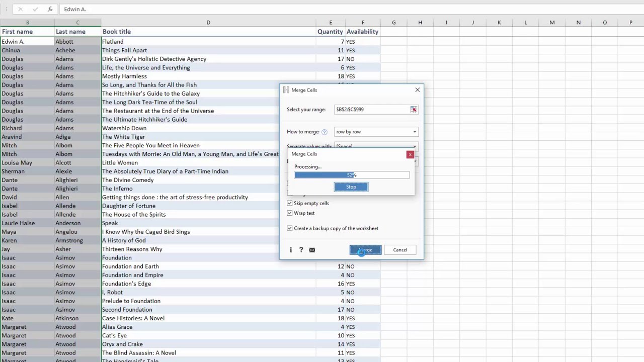Select the cell 'Atkinson'
Image resolution: width=644 pixels, height=362 pixels.
(x=77, y=318)
